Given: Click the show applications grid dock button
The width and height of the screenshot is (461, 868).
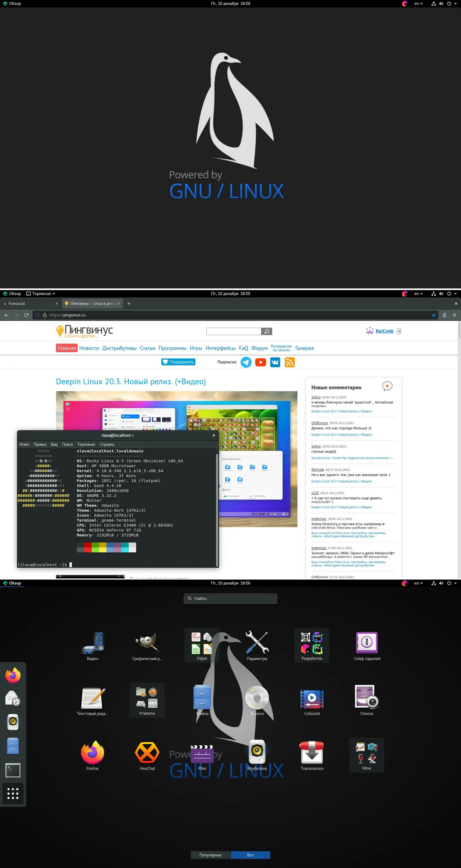Looking at the screenshot, I should click(13, 793).
